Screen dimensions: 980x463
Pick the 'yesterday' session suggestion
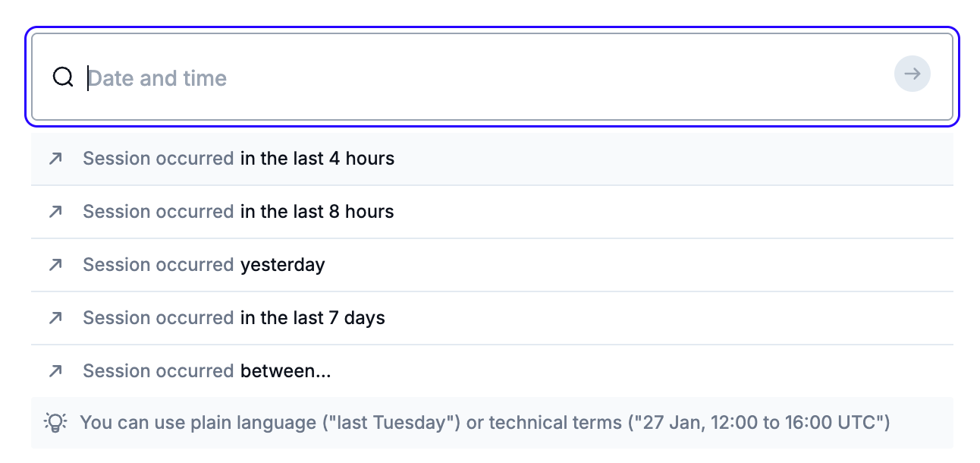click(282, 265)
